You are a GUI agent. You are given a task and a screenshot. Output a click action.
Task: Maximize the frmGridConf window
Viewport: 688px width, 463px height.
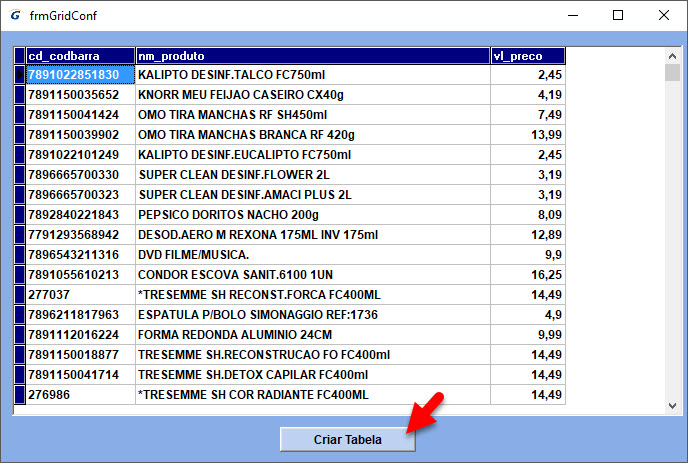tap(618, 15)
